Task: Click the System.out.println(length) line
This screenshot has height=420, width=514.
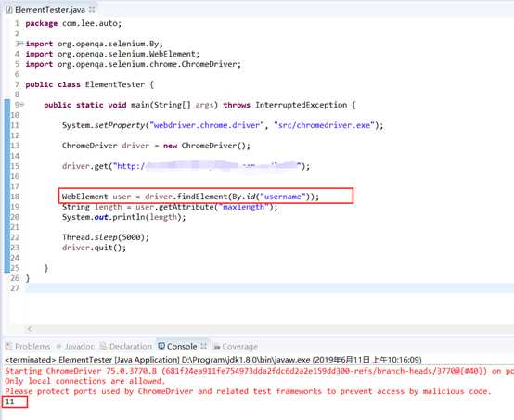Action: pyautogui.click(x=124, y=217)
